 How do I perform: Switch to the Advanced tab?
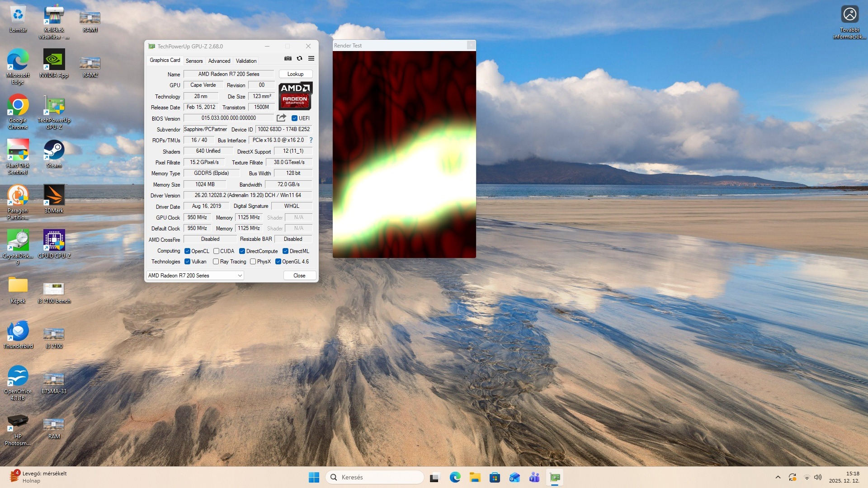point(219,61)
